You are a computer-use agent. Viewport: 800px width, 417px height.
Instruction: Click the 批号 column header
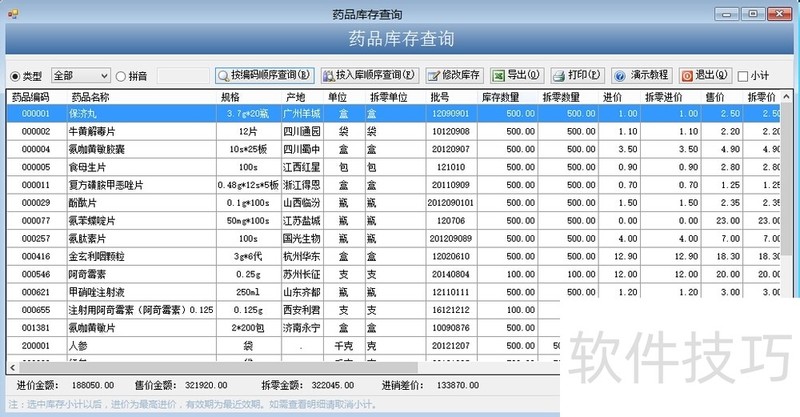point(440,97)
